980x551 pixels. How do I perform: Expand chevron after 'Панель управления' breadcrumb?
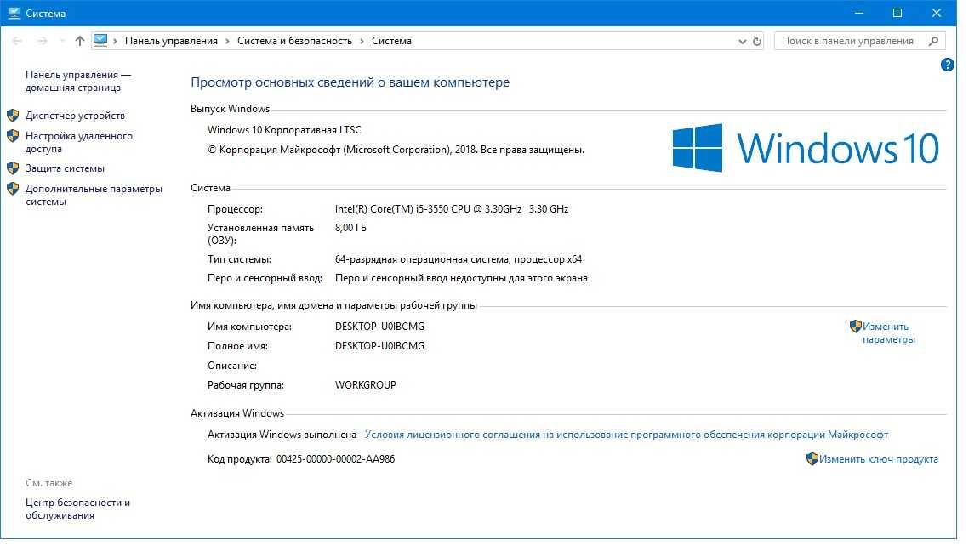[227, 41]
